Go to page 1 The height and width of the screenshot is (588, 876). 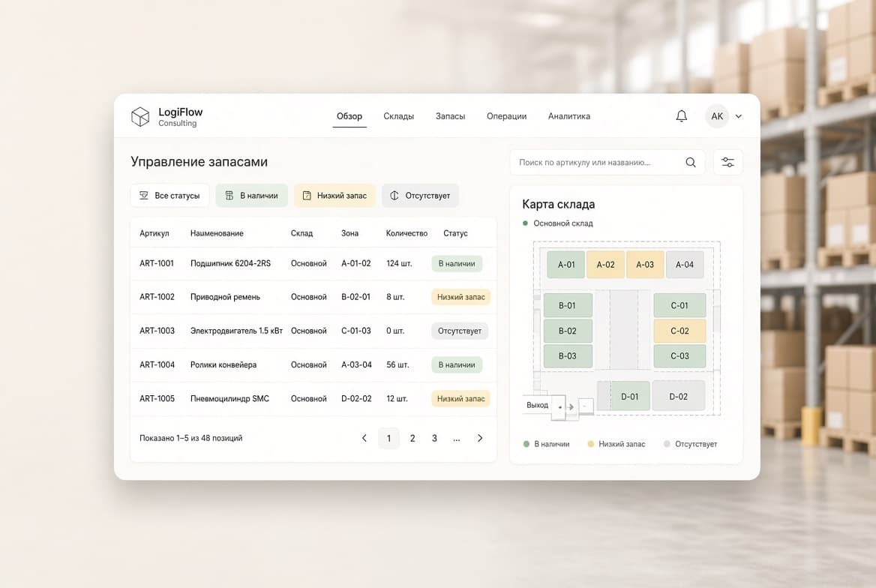(x=388, y=438)
